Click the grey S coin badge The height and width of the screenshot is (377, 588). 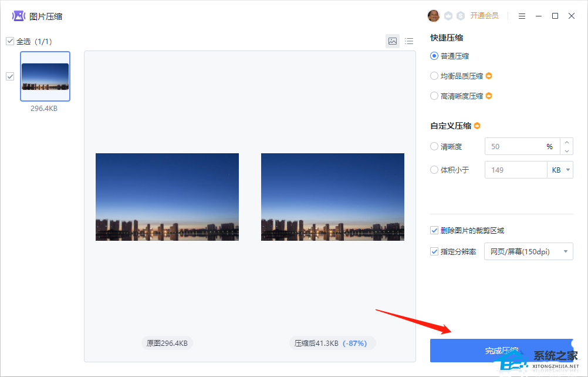(461, 16)
